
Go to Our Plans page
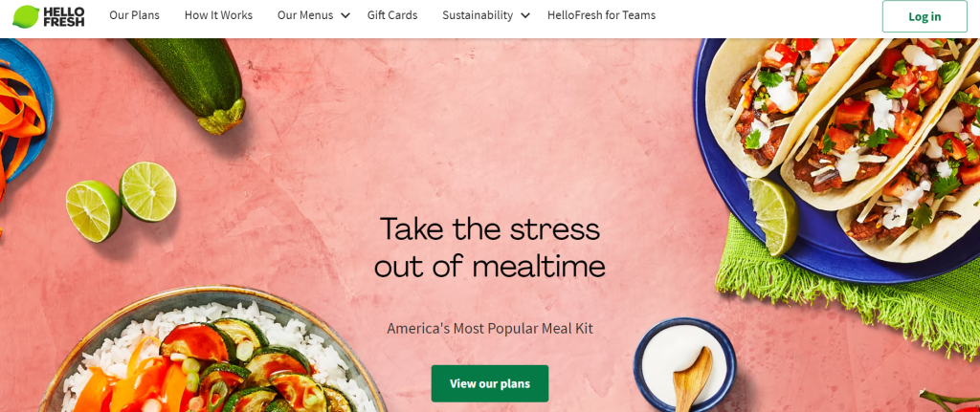tap(134, 15)
